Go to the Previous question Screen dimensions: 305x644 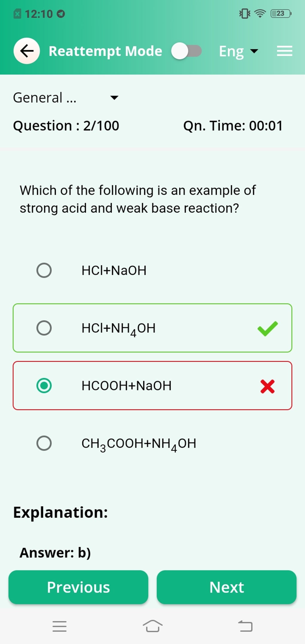coord(78,587)
